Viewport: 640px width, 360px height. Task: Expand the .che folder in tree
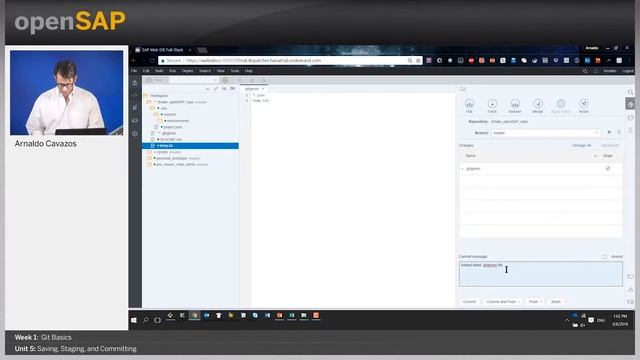(x=153, y=108)
